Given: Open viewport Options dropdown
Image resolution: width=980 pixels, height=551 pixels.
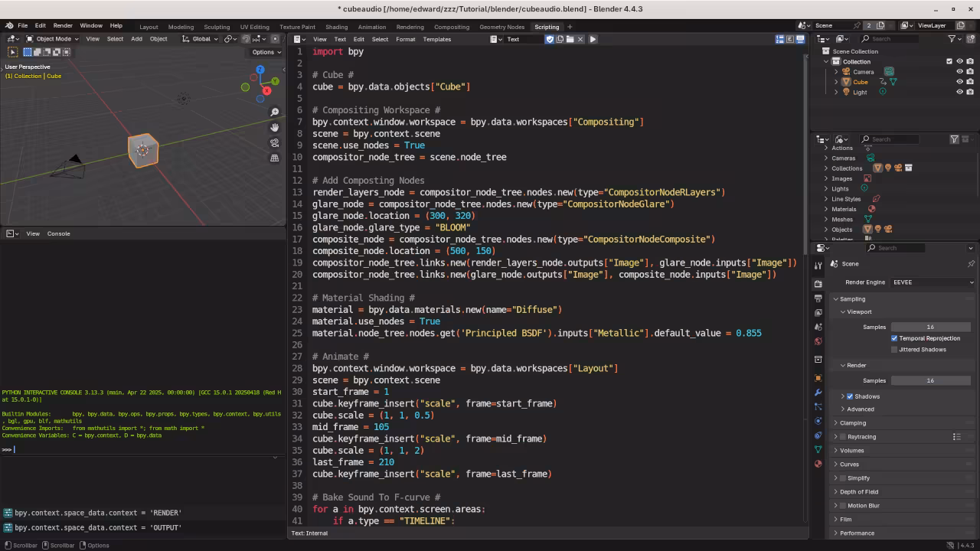Looking at the screenshot, I should (x=266, y=52).
